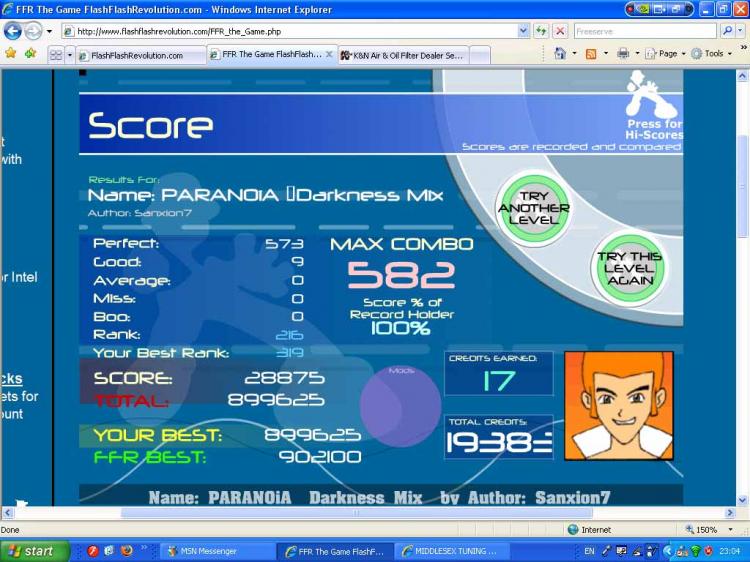This screenshot has width=750, height=562.
Task: Open the Page menu dropdown
Action: 666,54
